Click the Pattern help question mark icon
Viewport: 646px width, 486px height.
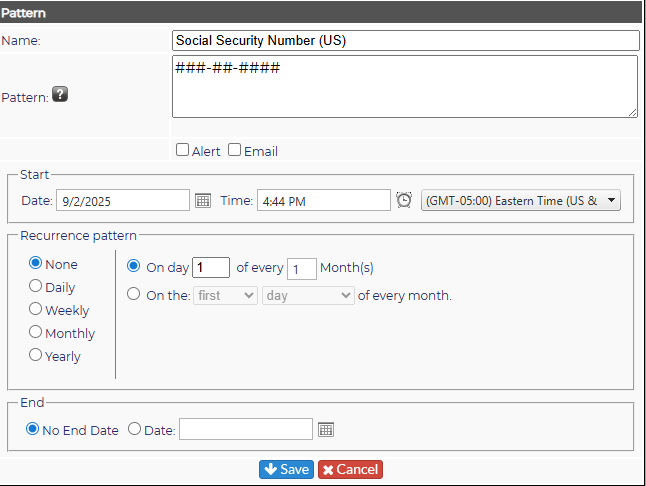tap(60, 94)
